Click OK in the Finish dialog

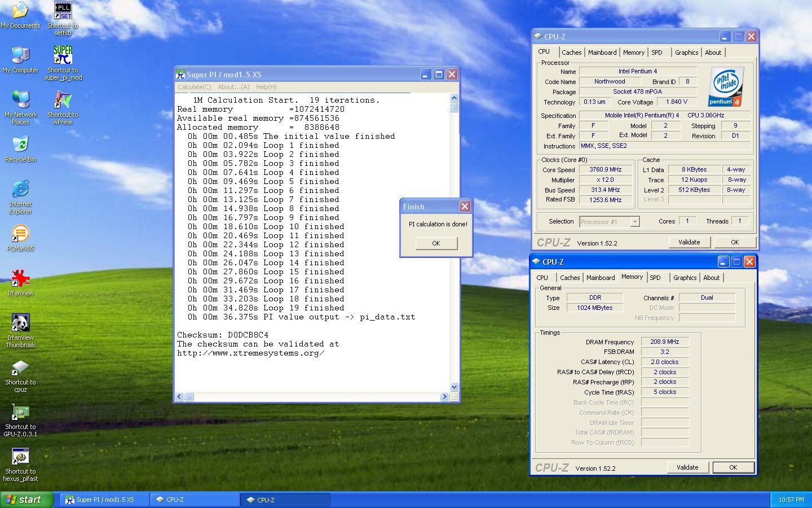436,243
